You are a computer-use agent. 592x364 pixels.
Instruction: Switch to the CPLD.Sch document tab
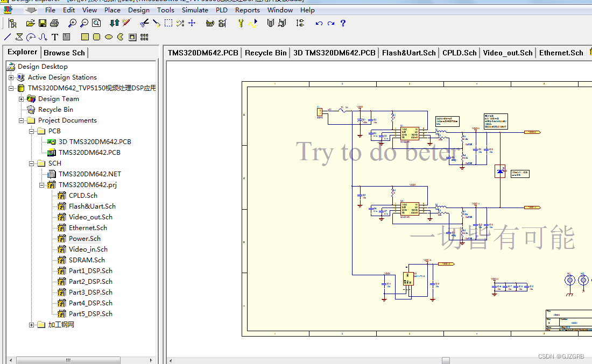tap(459, 52)
